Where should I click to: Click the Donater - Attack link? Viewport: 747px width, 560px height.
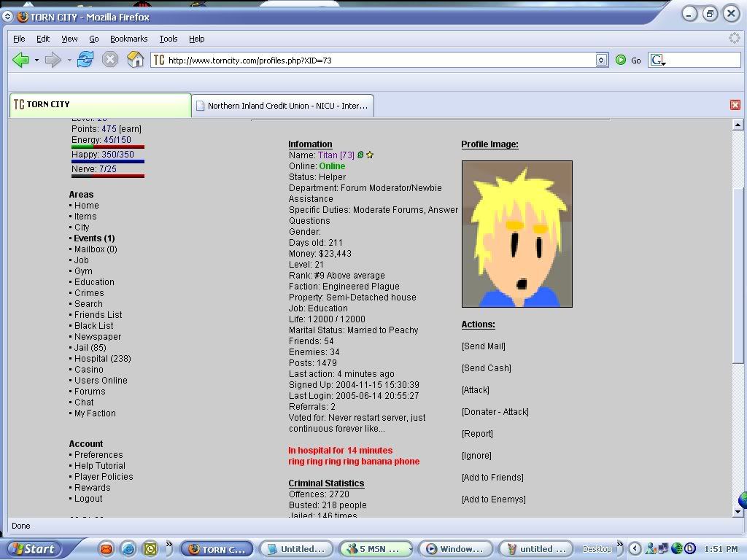495,412
